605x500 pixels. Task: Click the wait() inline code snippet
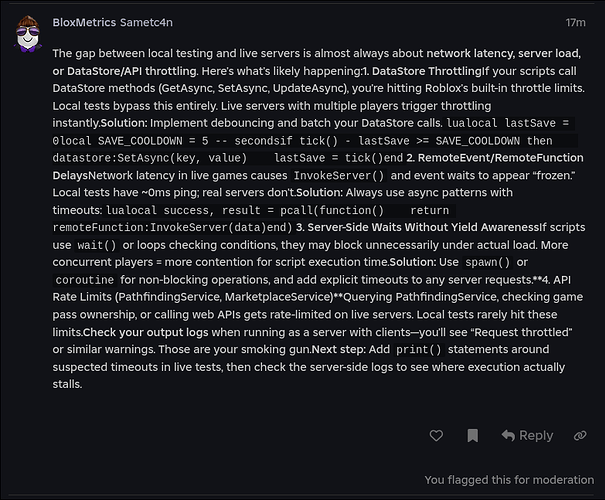click(96, 245)
